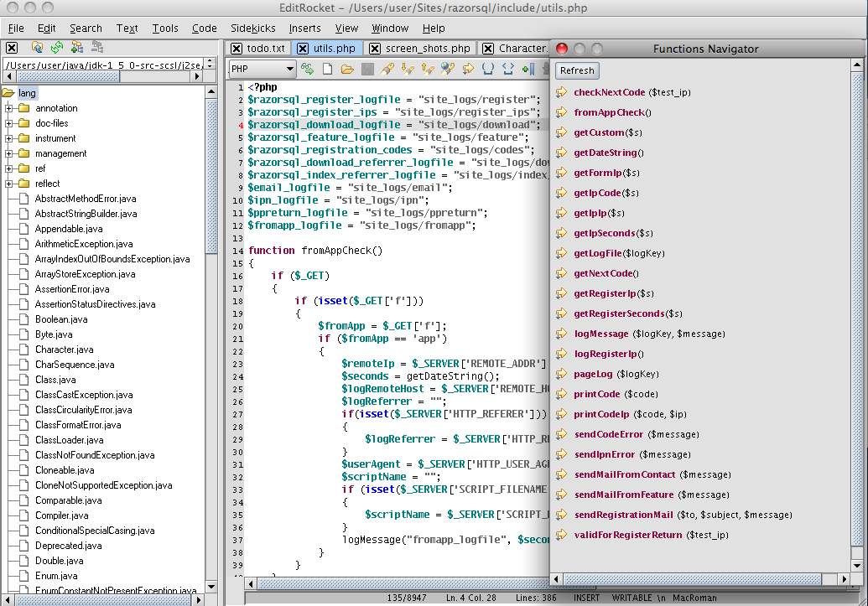Close the file browser panel using X box
Image resolution: width=868 pixels, height=606 pixels.
[12, 48]
